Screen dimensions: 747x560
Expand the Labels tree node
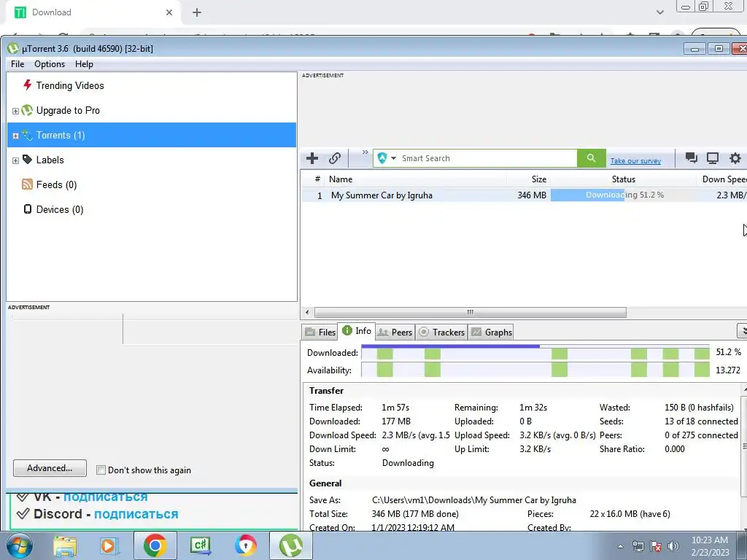(15, 160)
